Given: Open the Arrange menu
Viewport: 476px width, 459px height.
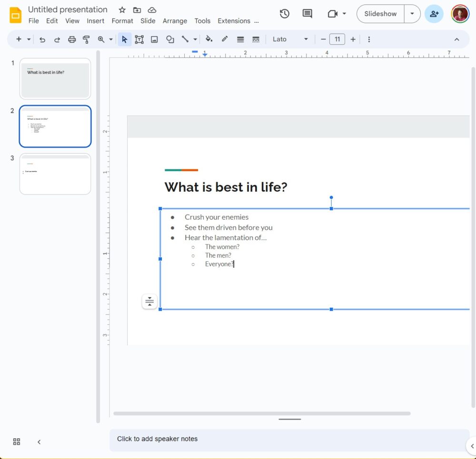Looking at the screenshot, I should [175, 21].
